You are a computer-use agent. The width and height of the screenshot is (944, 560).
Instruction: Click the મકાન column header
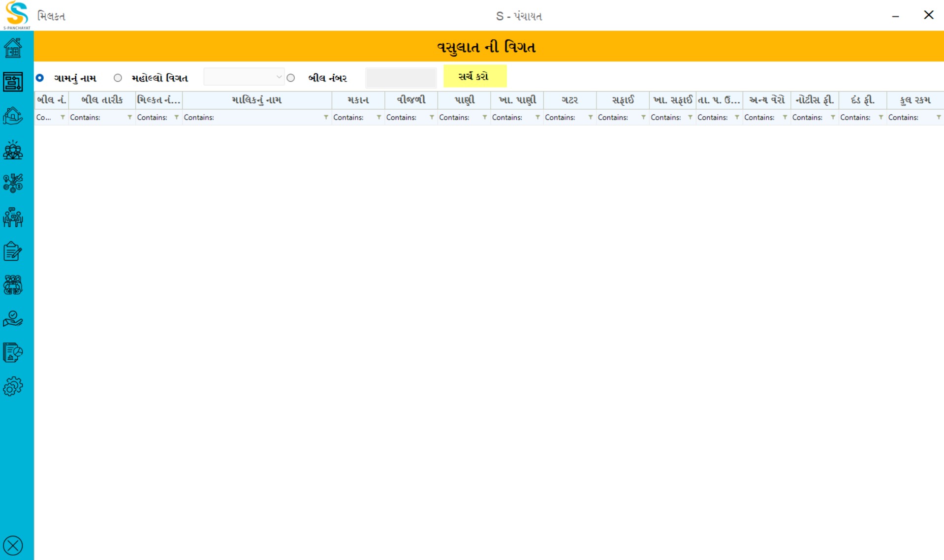coord(358,100)
